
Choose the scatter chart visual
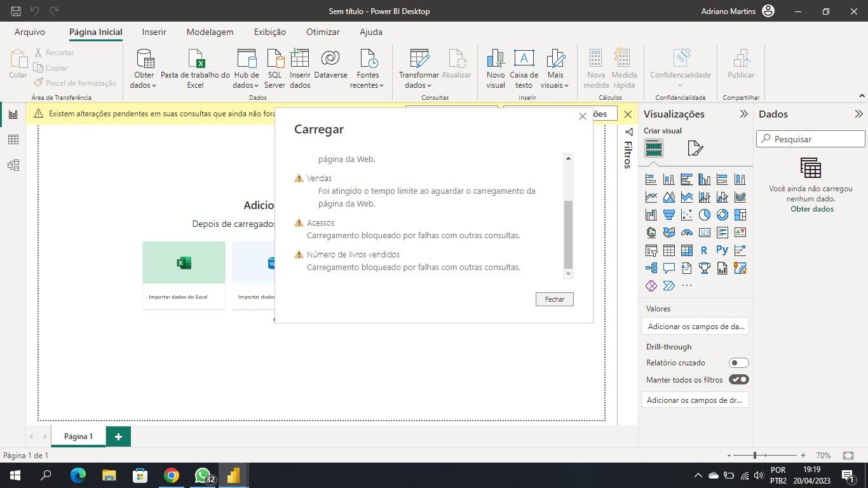pyautogui.click(x=687, y=215)
